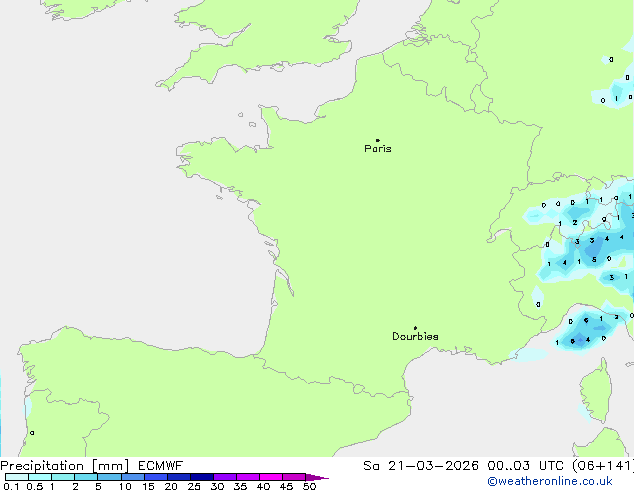This screenshot has height=490, width=634.
Task: Click the legend label '0.5'
Action: point(35,486)
